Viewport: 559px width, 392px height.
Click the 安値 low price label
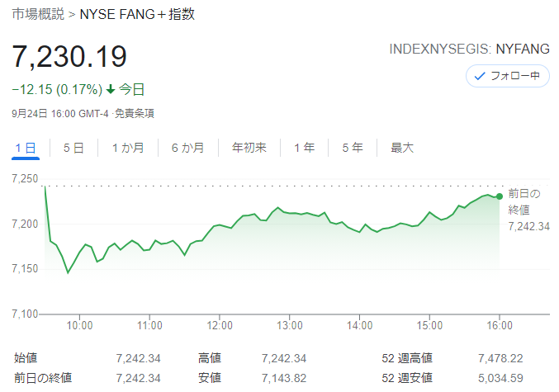[x=210, y=378]
